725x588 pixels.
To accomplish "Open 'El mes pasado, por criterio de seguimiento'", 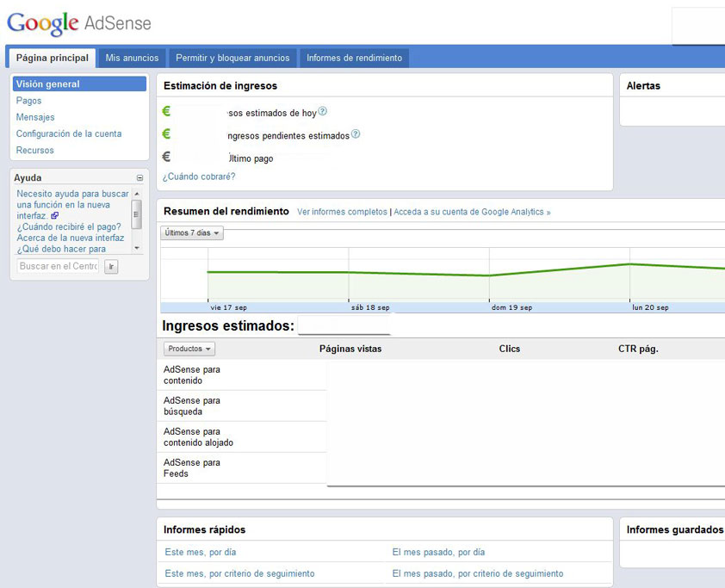I will pos(478,573).
